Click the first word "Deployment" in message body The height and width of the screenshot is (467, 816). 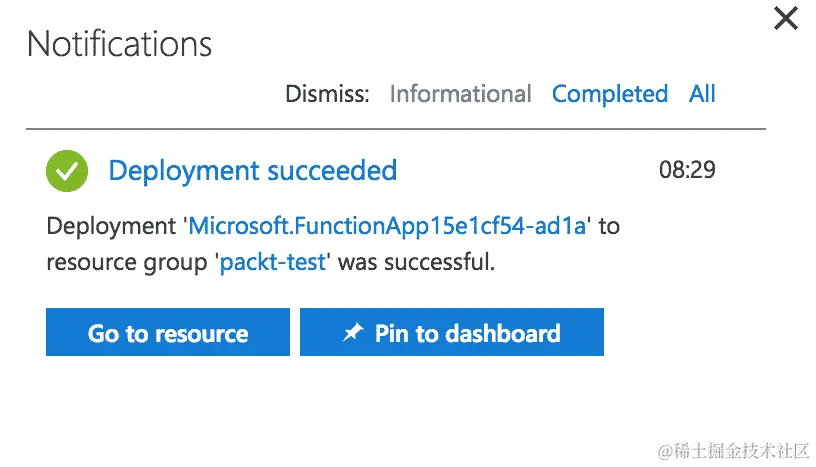pos(112,226)
